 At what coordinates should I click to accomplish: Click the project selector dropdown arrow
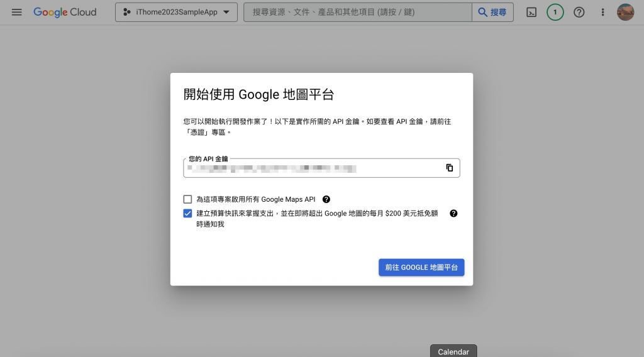(226, 13)
